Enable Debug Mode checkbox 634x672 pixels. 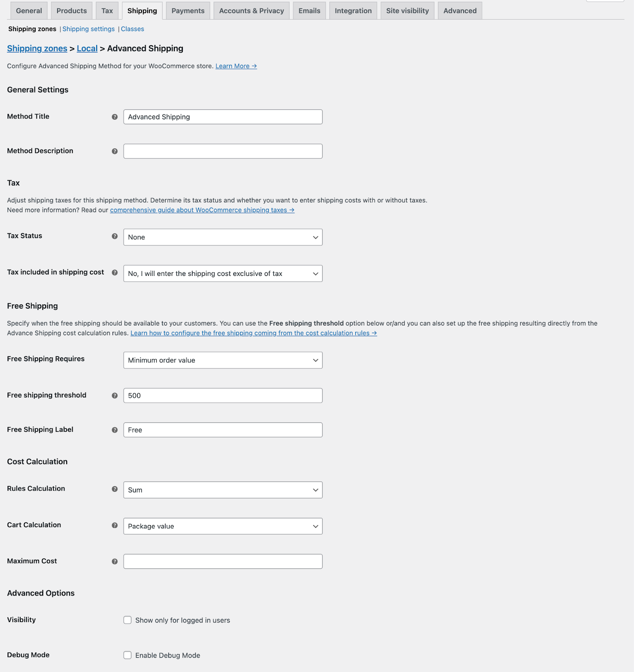click(x=128, y=655)
